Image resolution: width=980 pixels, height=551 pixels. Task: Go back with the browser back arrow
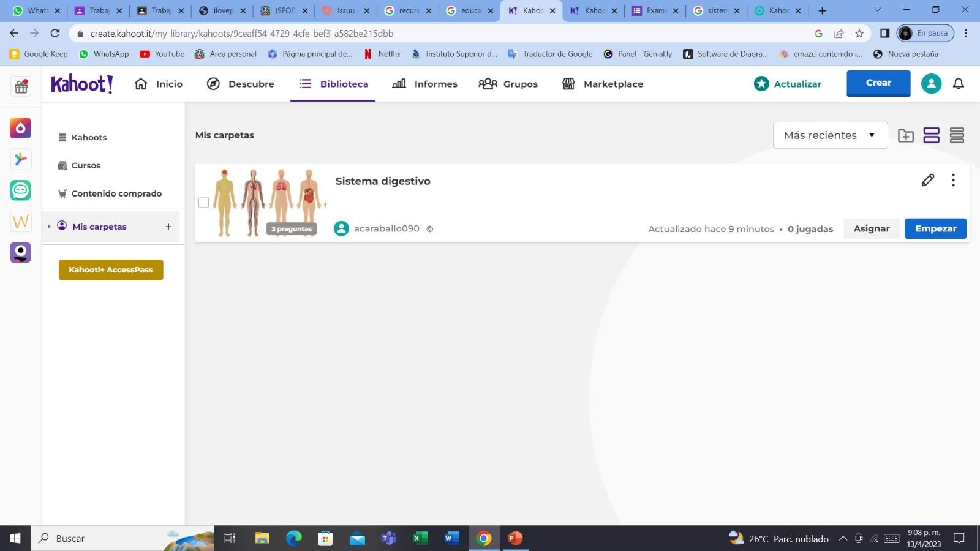[14, 33]
